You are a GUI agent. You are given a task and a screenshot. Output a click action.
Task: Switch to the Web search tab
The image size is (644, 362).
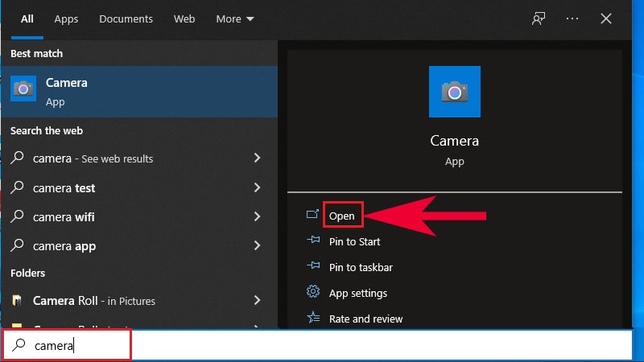pos(184,19)
